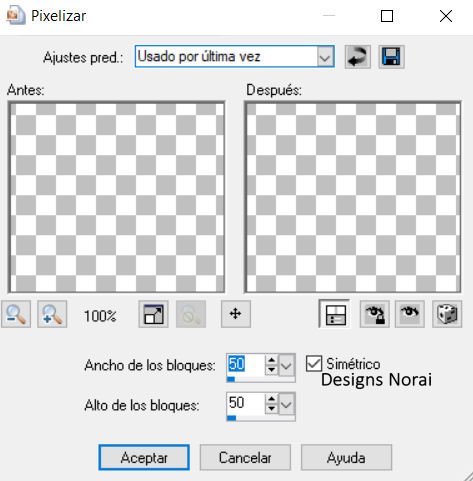The image size is (473, 481).
Task: Fit image to window preview icon
Action: coord(153,314)
